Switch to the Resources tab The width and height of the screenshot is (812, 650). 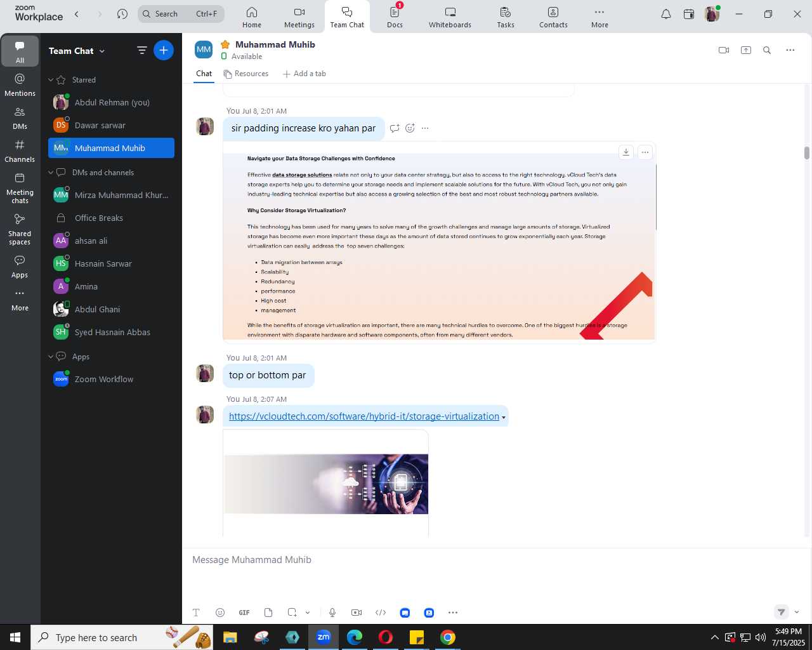[246, 74]
